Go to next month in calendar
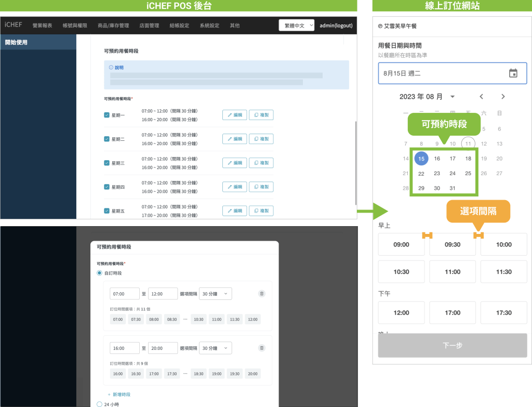Viewport: 532px width, 407px height. [x=502, y=97]
